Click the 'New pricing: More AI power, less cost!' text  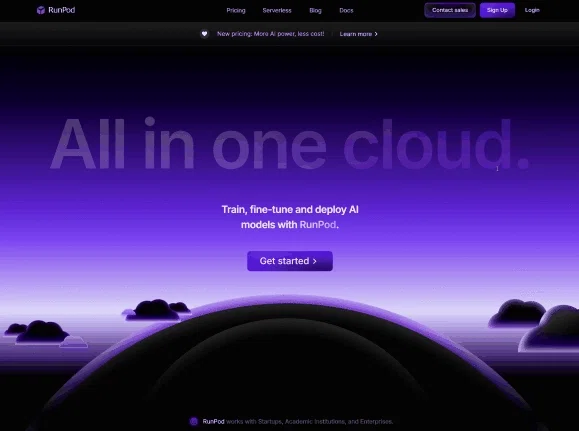[271, 34]
